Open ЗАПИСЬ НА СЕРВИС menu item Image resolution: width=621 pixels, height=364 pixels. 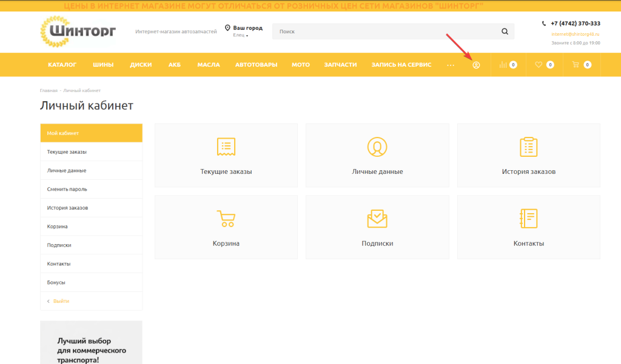click(401, 64)
